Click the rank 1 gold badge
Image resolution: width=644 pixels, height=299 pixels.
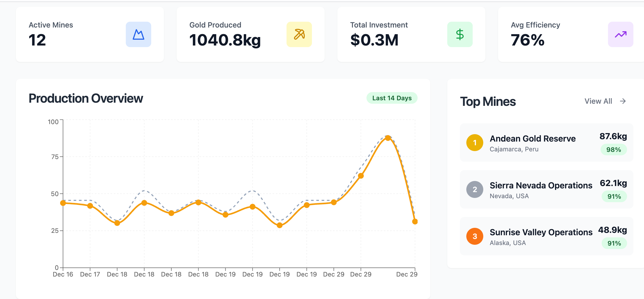(x=475, y=143)
